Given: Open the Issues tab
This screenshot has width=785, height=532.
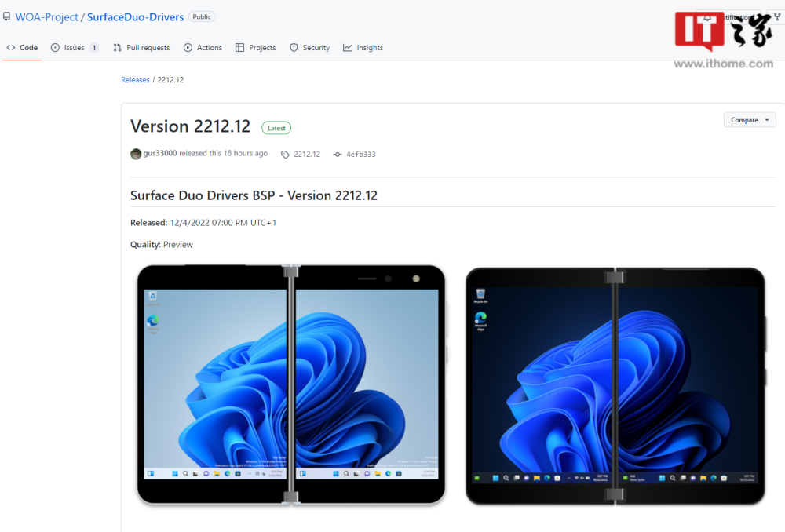Looking at the screenshot, I should 75,48.
